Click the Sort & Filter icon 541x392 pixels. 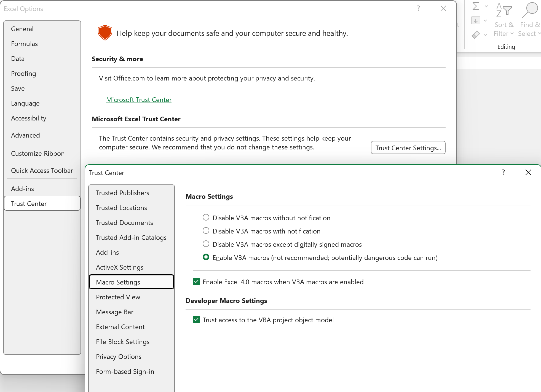(x=504, y=10)
